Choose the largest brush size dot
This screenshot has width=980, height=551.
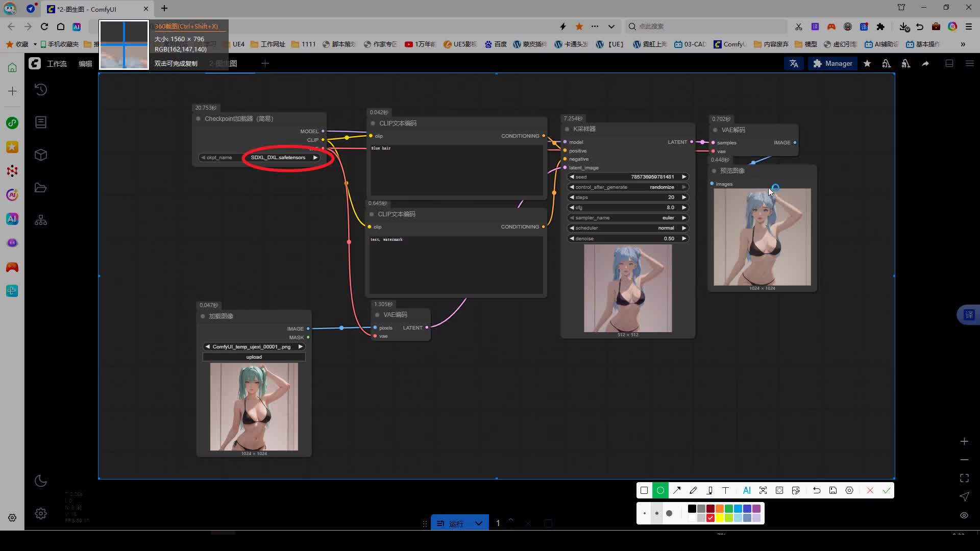(669, 513)
